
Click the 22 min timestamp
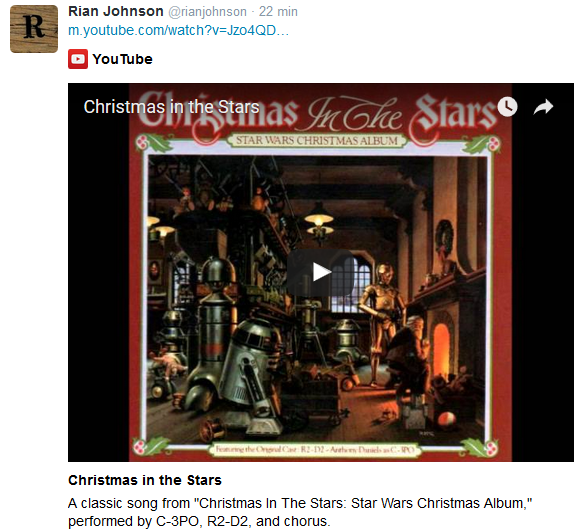click(278, 12)
